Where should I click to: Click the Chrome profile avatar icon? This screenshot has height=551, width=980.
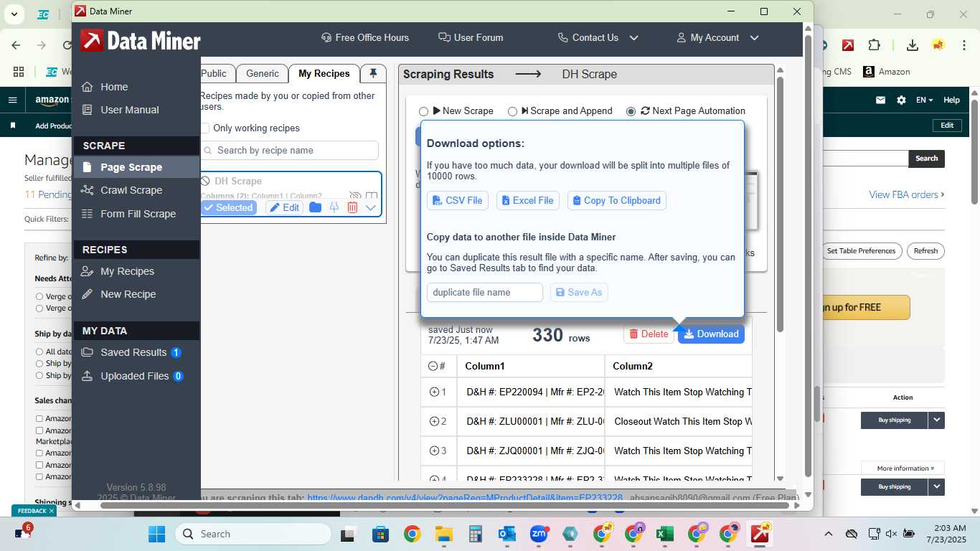(x=938, y=44)
